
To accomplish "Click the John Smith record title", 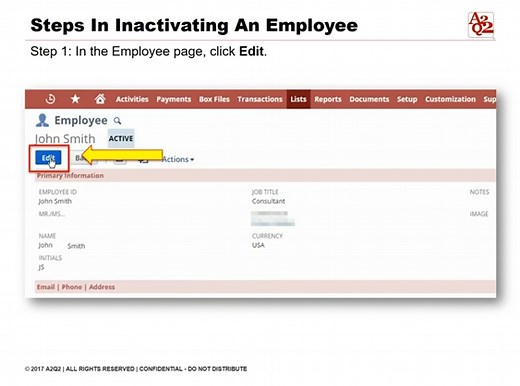I will 65,139.
